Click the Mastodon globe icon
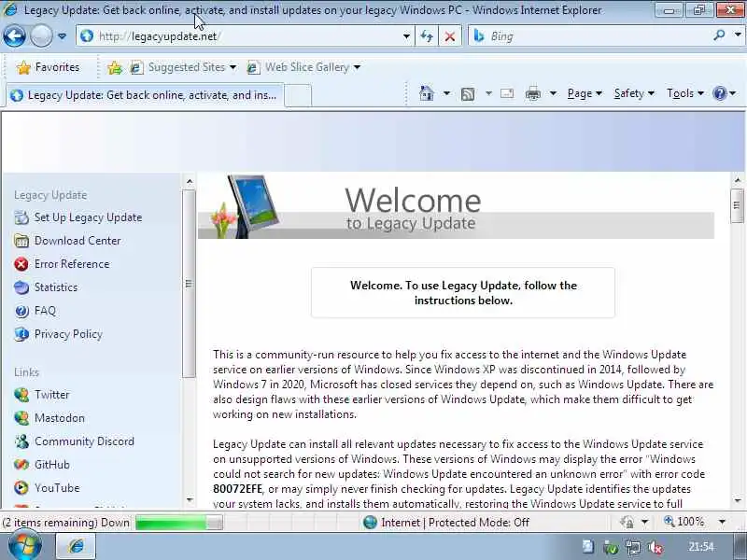Image resolution: width=747 pixels, height=560 pixels. pos(21,418)
